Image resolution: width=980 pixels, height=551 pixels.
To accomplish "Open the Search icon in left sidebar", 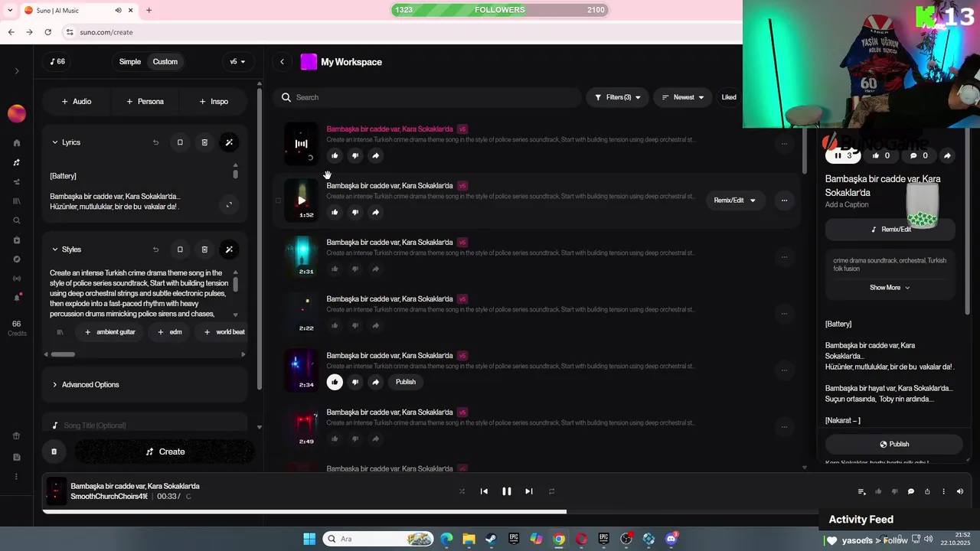I will [x=17, y=220].
